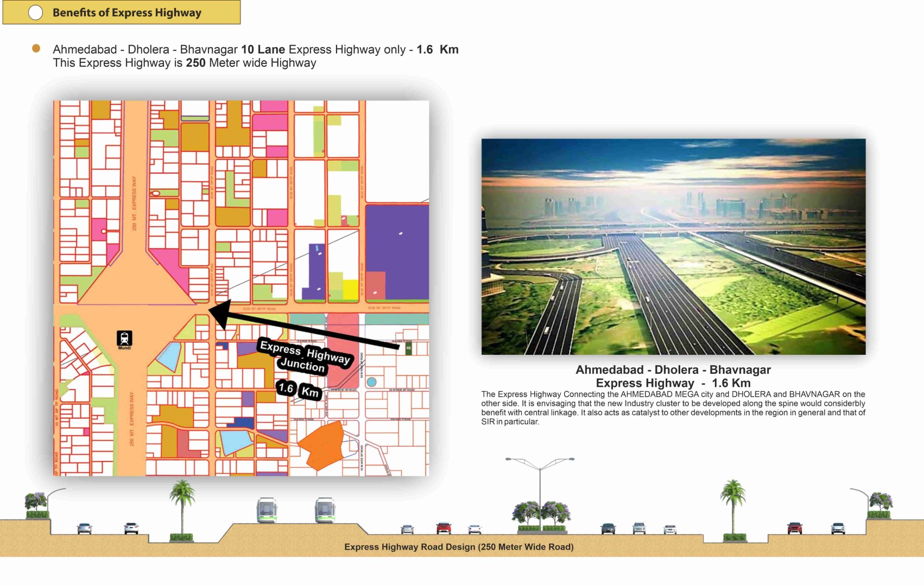Image resolution: width=924 pixels, height=586 pixels.
Task: Click the orange irregular plot on the map
Action: pyautogui.click(x=321, y=445)
